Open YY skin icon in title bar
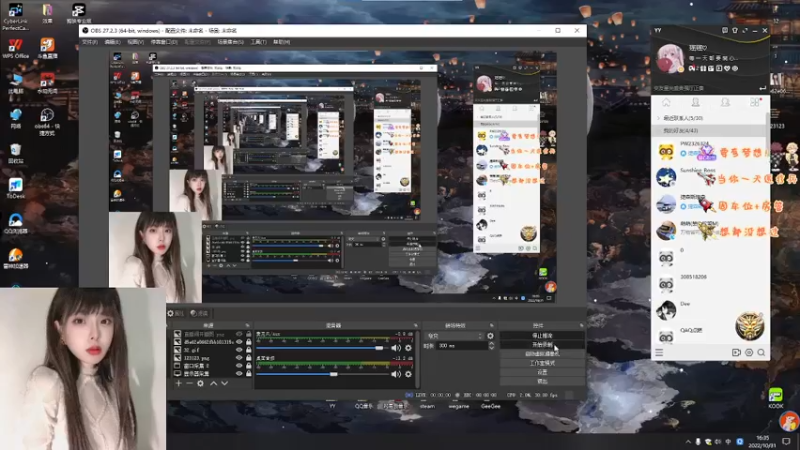Image resolution: width=800 pixels, height=450 pixels. coord(735,31)
